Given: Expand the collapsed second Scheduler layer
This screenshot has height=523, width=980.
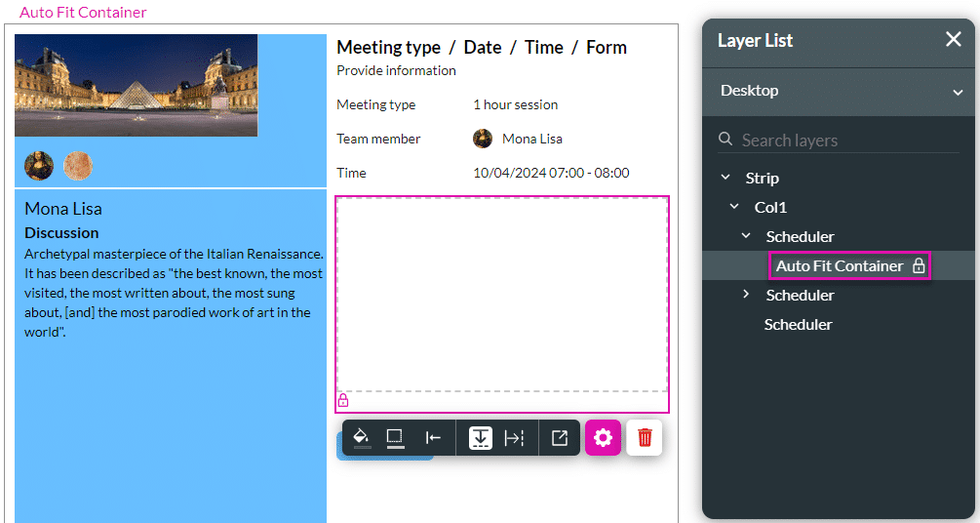Looking at the screenshot, I should tap(746, 295).
